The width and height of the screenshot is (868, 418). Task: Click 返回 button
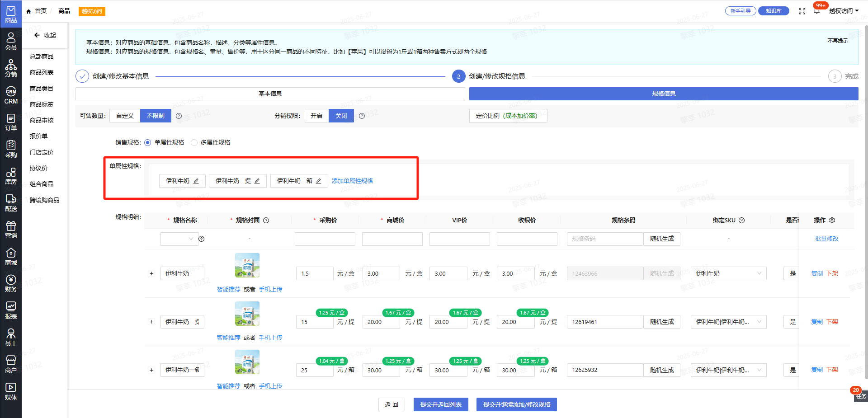pyautogui.click(x=392, y=404)
